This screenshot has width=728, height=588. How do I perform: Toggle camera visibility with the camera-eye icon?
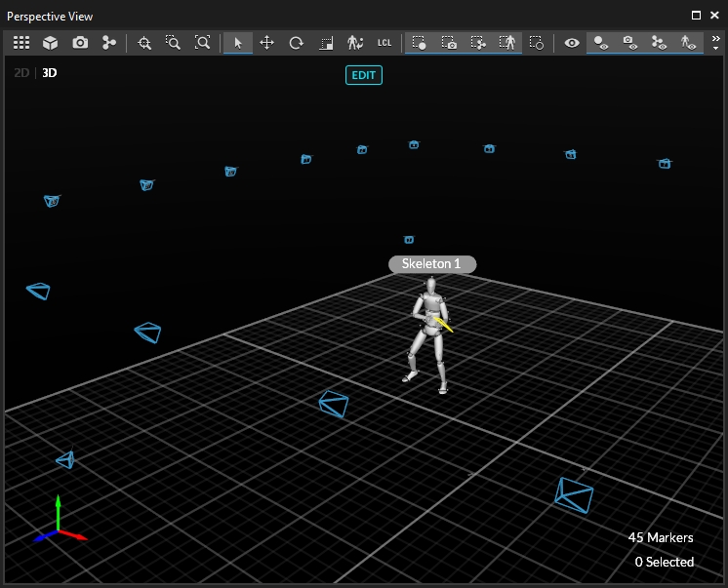pyautogui.click(x=630, y=43)
